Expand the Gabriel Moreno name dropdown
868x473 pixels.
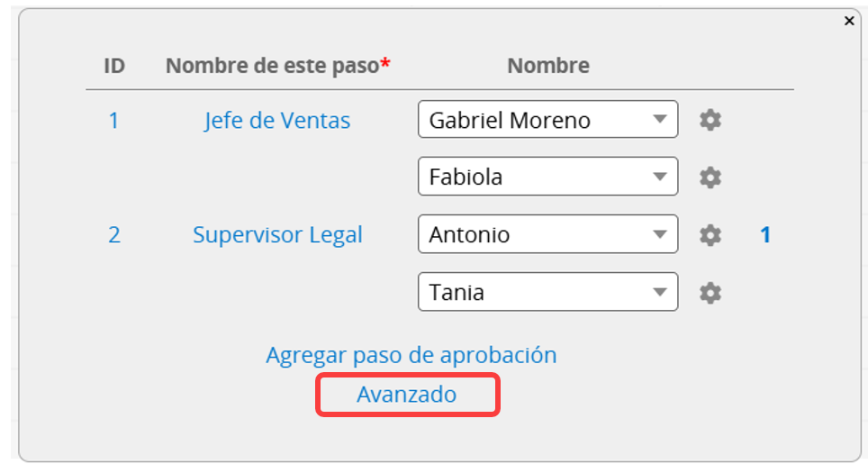click(x=547, y=120)
